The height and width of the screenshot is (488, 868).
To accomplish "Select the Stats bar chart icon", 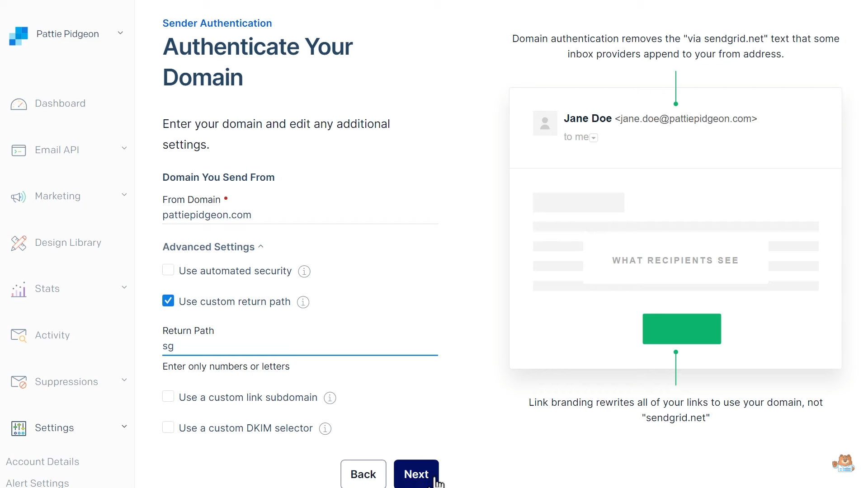I will click(19, 289).
